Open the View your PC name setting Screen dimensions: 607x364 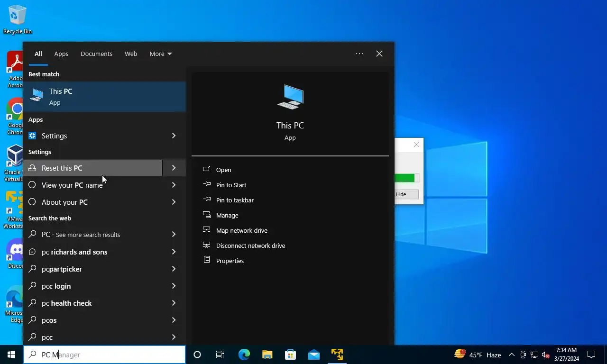point(92,185)
